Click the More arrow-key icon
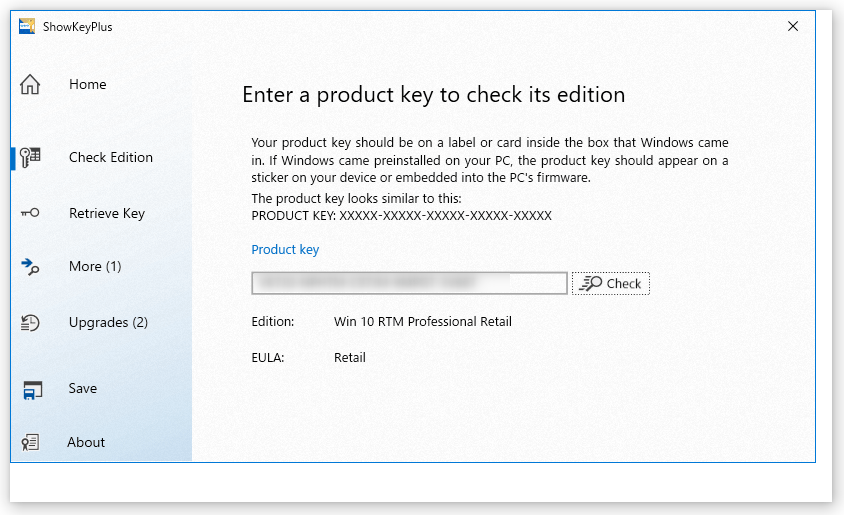The height and width of the screenshot is (515, 844). click(30, 266)
